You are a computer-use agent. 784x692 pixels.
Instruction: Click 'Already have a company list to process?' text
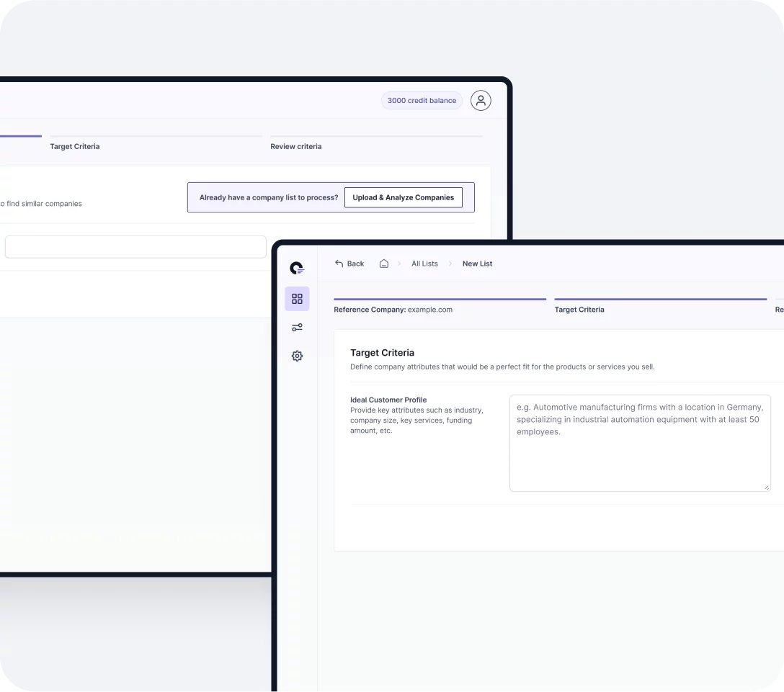(x=269, y=197)
